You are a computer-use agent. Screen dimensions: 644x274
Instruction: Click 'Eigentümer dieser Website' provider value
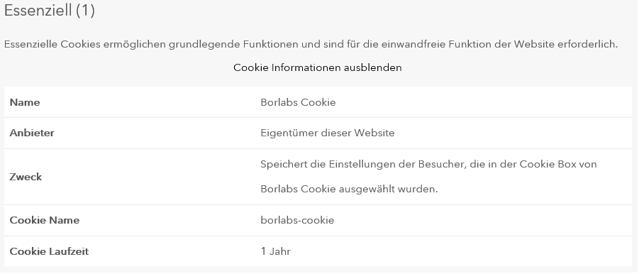328,133
